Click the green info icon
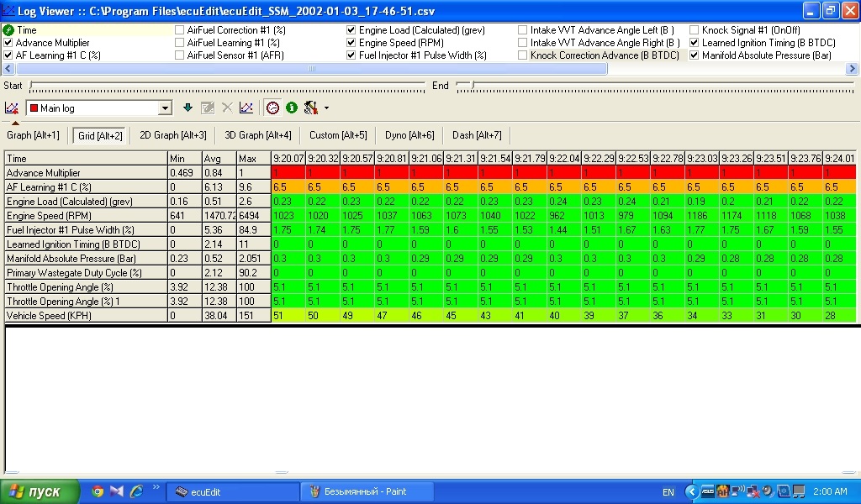The height and width of the screenshot is (504, 861). click(x=292, y=108)
